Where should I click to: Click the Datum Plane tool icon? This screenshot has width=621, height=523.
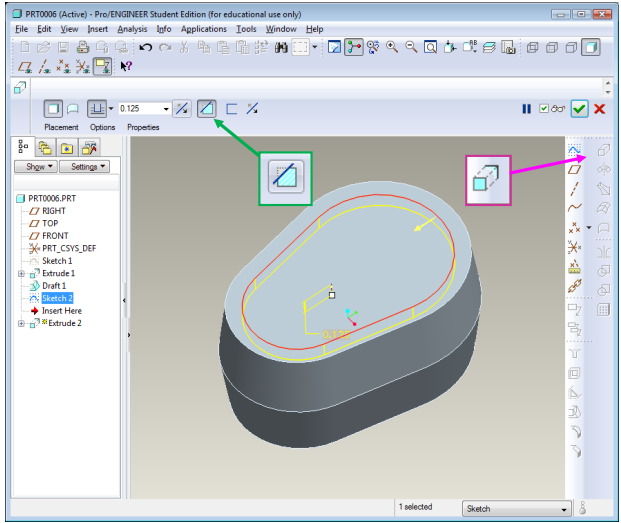(x=575, y=169)
